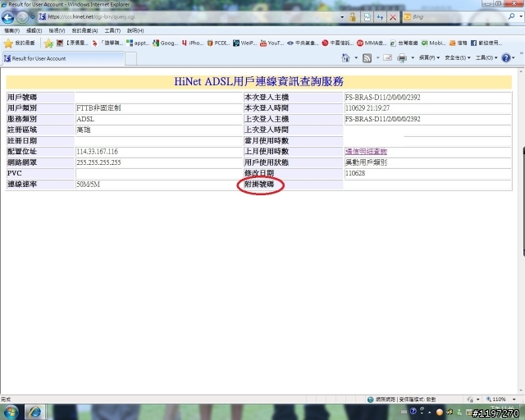This screenshot has width=525, height=420.
Task: Open the PCDI... favorites bookmark
Action: [x=218, y=43]
